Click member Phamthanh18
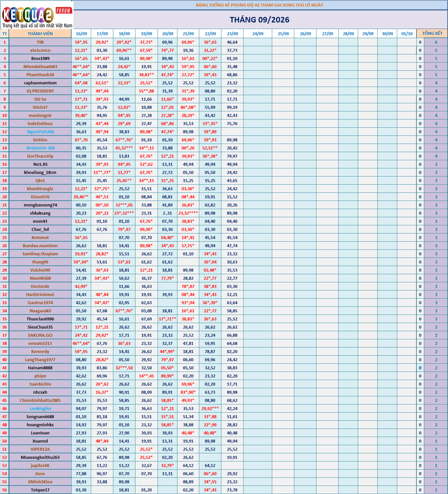The image size is (448, 494). (40, 75)
